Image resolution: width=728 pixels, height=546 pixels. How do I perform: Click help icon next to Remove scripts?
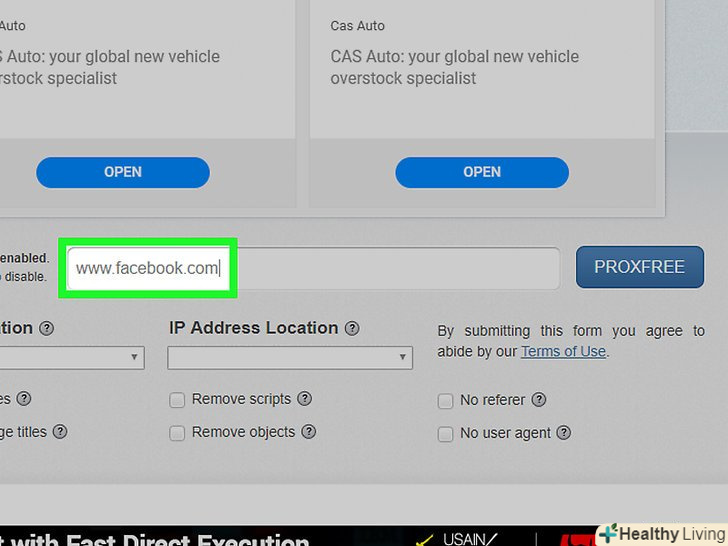pos(305,399)
